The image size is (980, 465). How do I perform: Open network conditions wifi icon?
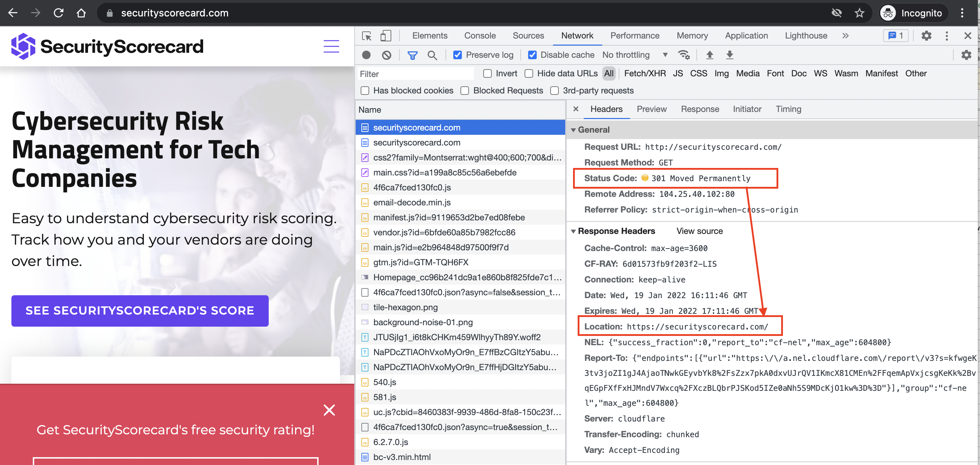tap(684, 55)
